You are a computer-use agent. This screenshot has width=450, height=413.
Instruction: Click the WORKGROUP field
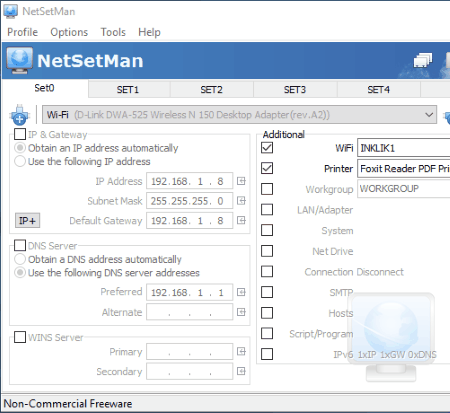[404, 189]
